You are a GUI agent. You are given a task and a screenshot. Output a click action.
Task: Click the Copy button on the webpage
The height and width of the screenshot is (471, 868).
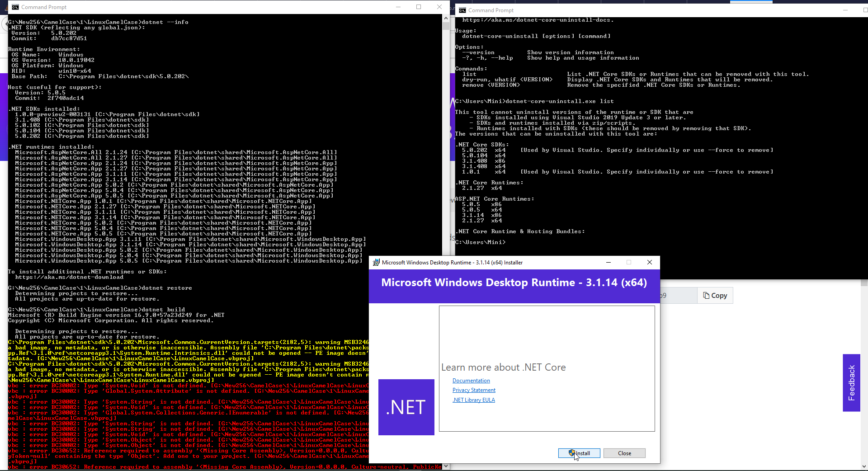pos(715,296)
